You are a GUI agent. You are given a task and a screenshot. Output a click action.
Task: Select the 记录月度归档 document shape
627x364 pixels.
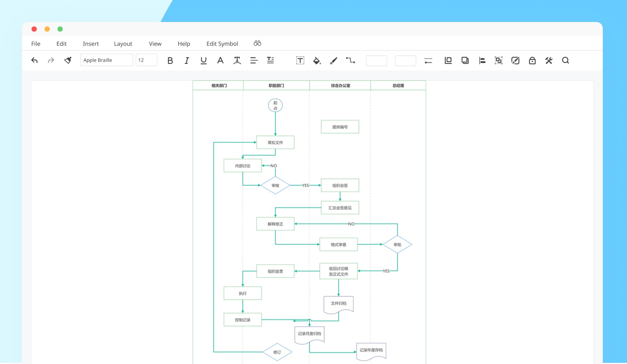pos(309,335)
